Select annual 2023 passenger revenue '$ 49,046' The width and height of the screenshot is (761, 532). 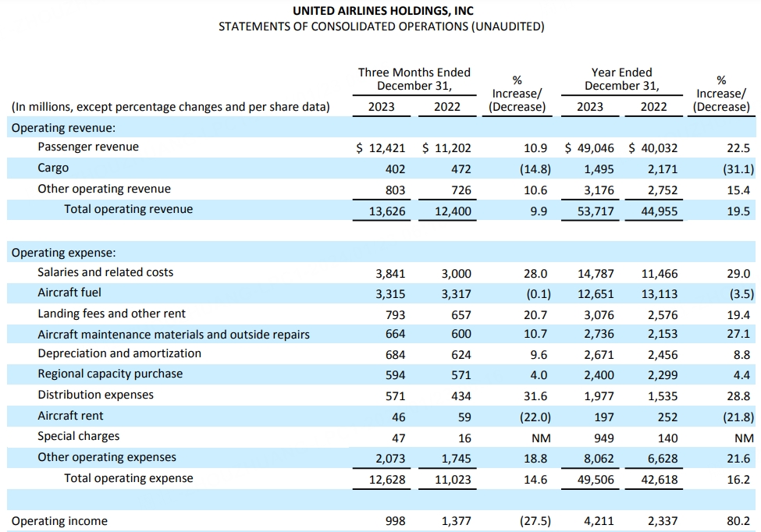589,148
